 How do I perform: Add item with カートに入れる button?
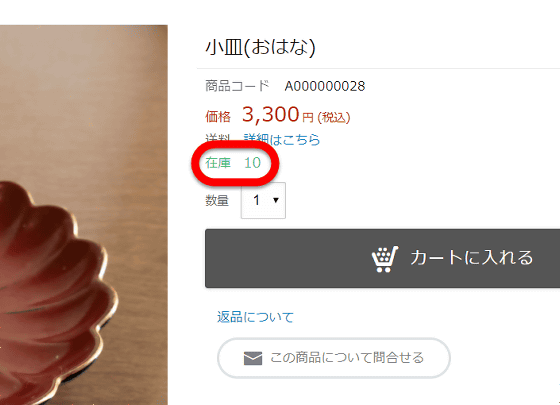point(382,258)
